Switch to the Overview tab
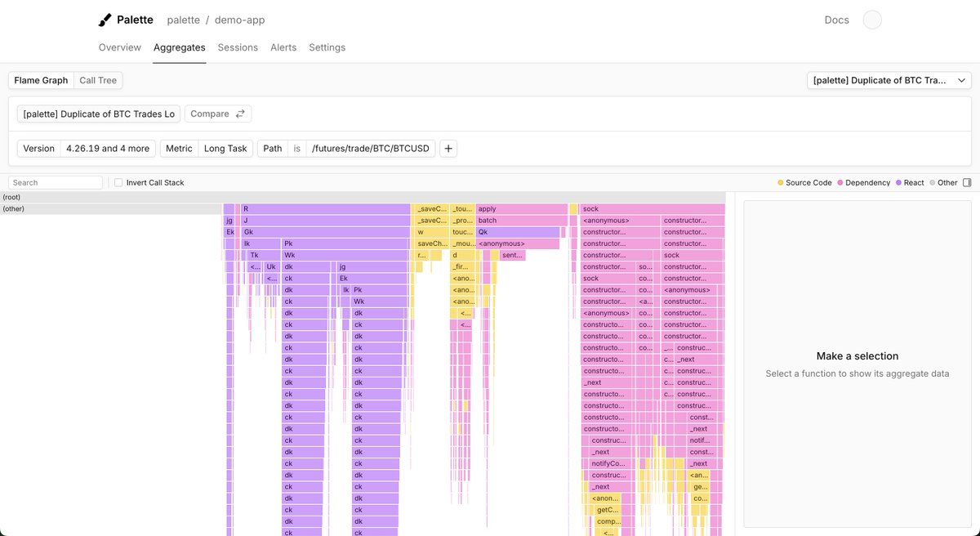Screen dimensions: 980x536 click(120, 47)
